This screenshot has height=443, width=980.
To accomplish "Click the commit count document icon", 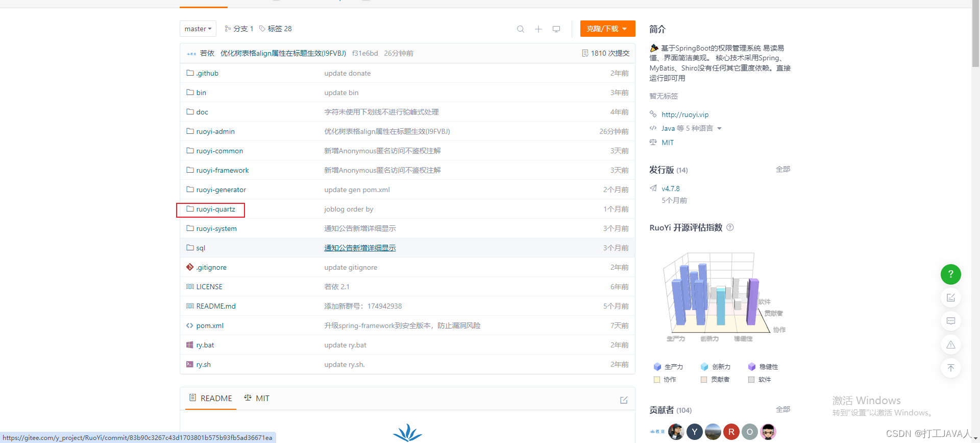I will tap(585, 53).
